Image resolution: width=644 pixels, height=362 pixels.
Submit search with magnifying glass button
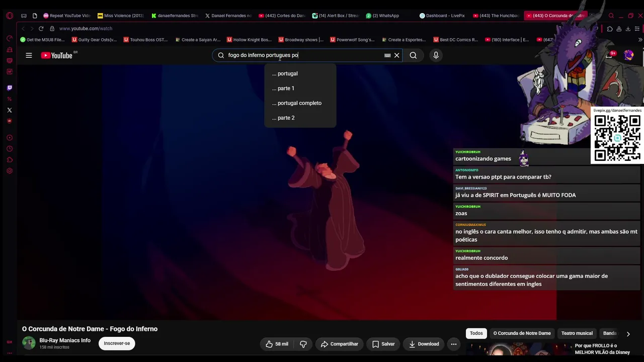click(413, 55)
